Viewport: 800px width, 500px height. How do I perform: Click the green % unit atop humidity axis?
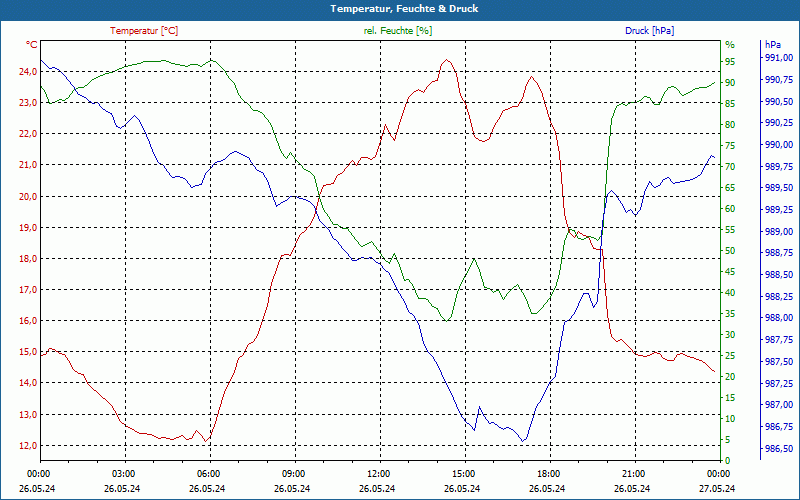click(x=730, y=45)
